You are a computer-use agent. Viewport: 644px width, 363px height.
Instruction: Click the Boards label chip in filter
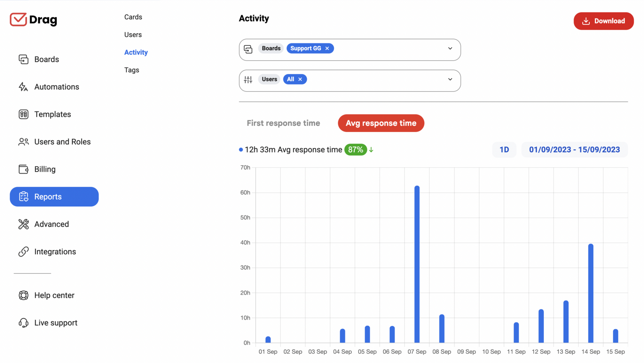pos(271,48)
